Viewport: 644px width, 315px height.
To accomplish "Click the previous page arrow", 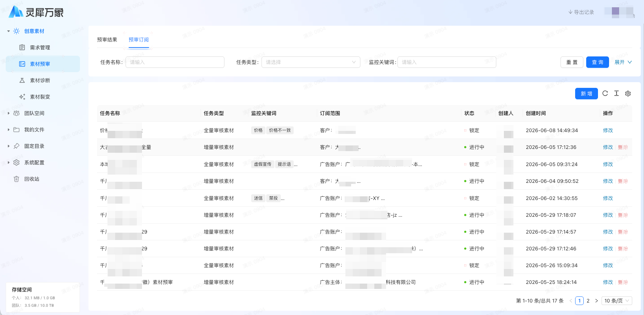I will click(571, 301).
